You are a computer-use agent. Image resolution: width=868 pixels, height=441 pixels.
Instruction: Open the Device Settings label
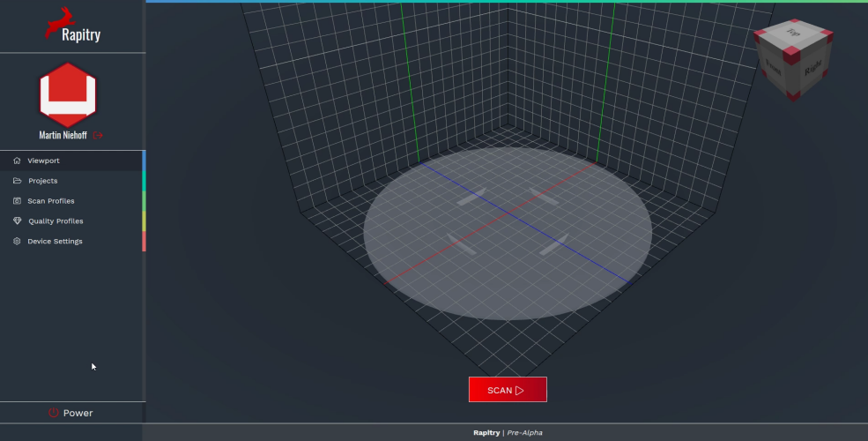55,242
